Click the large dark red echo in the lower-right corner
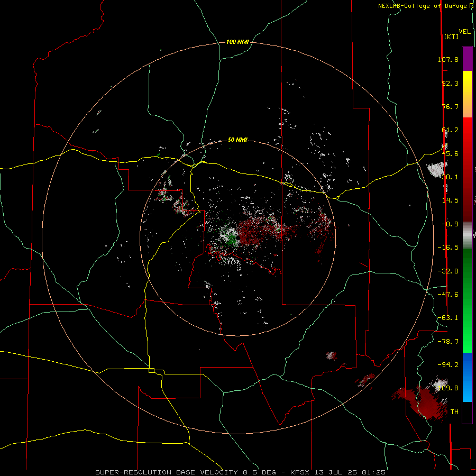 tap(425, 402)
